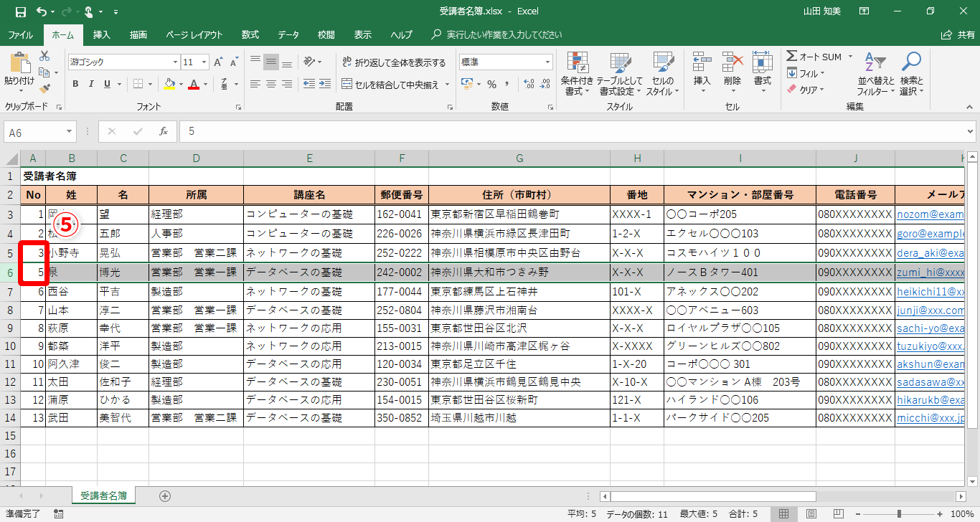The height and width of the screenshot is (522, 980).
Task: Expand the オート SUM dropdown arrow
Action: (850, 57)
